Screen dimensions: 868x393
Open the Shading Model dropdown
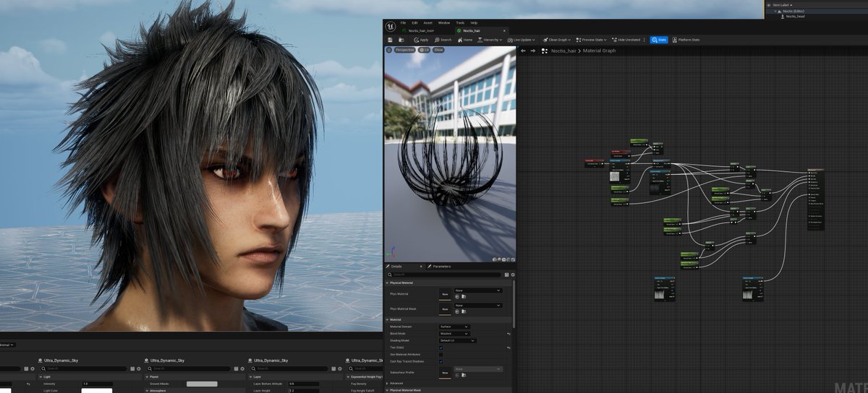(x=458, y=340)
